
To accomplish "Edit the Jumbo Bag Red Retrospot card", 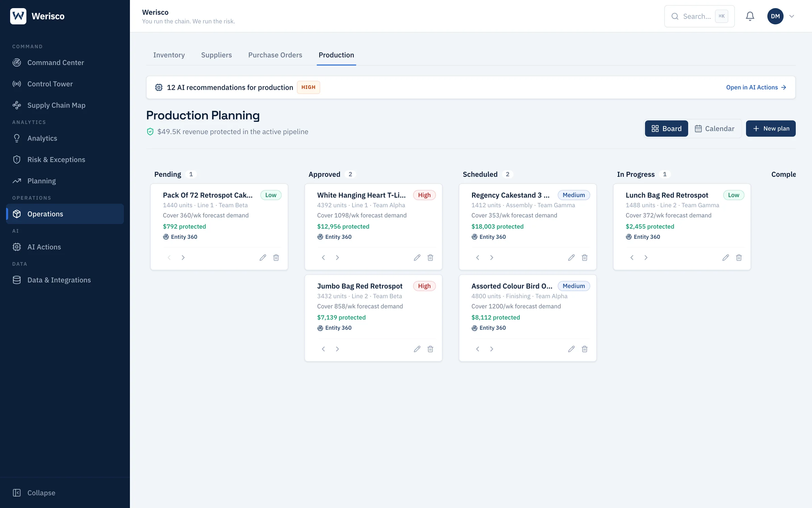I will pyautogui.click(x=417, y=349).
